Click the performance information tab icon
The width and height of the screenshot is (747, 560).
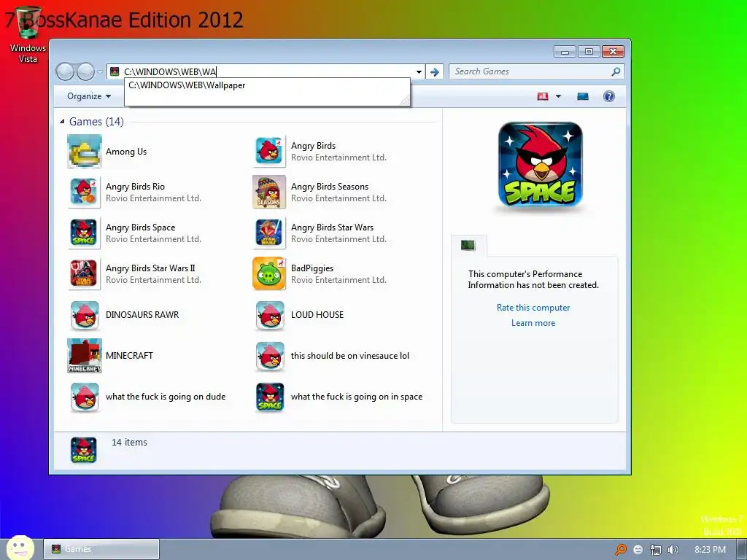(468, 245)
